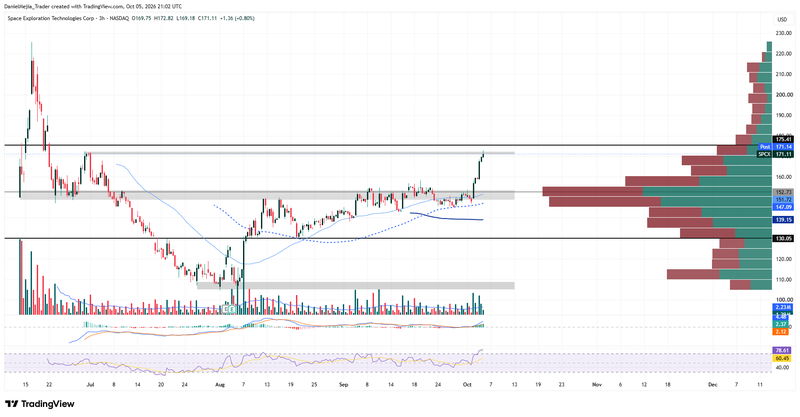
Task: Click the change value +1.36 (+0.80%)
Action: pos(237,18)
